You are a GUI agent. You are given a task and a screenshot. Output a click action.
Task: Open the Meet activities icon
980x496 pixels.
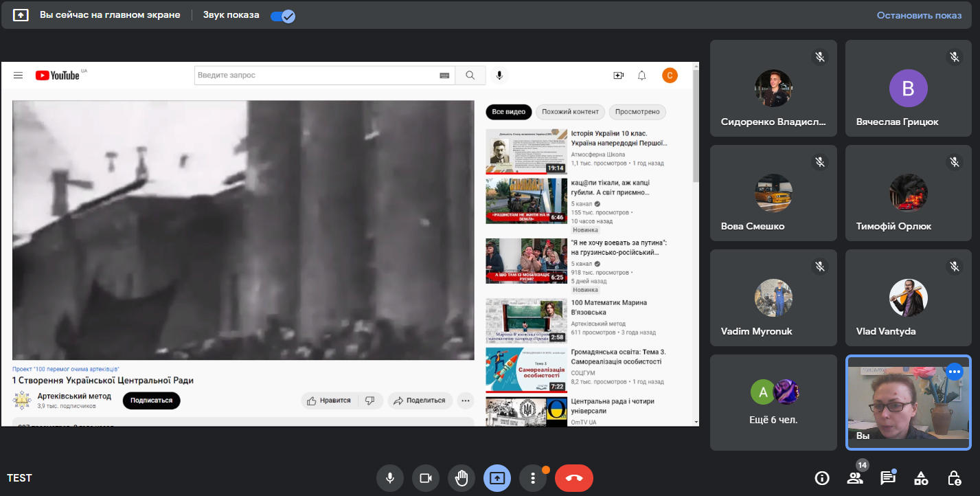click(921, 478)
